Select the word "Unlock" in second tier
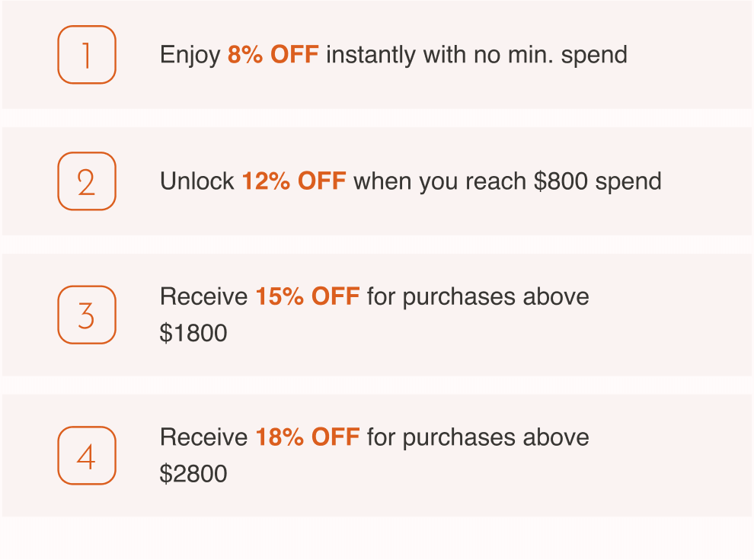The height and width of the screenshot is (560, 754). 196,181
